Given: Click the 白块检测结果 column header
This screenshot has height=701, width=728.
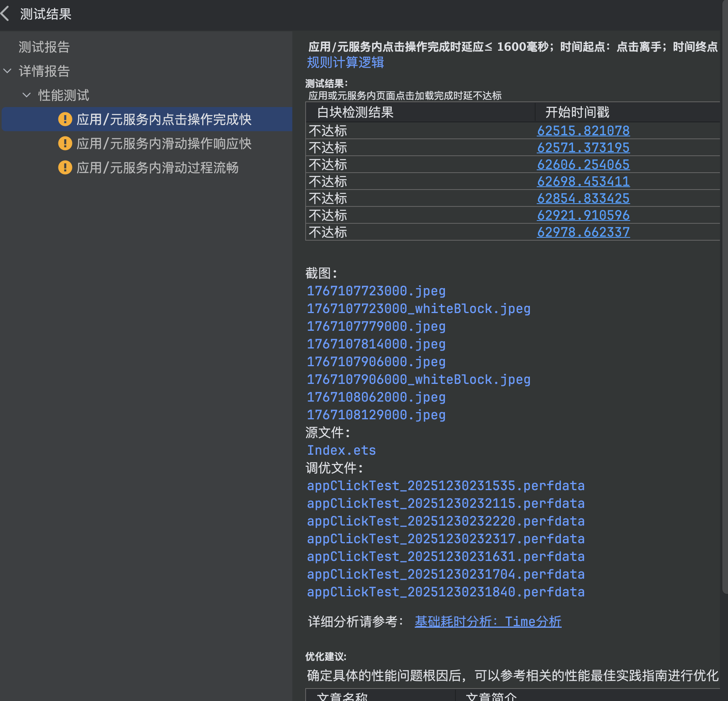Looking at the screenshot, I should click(x=420, y=112).
